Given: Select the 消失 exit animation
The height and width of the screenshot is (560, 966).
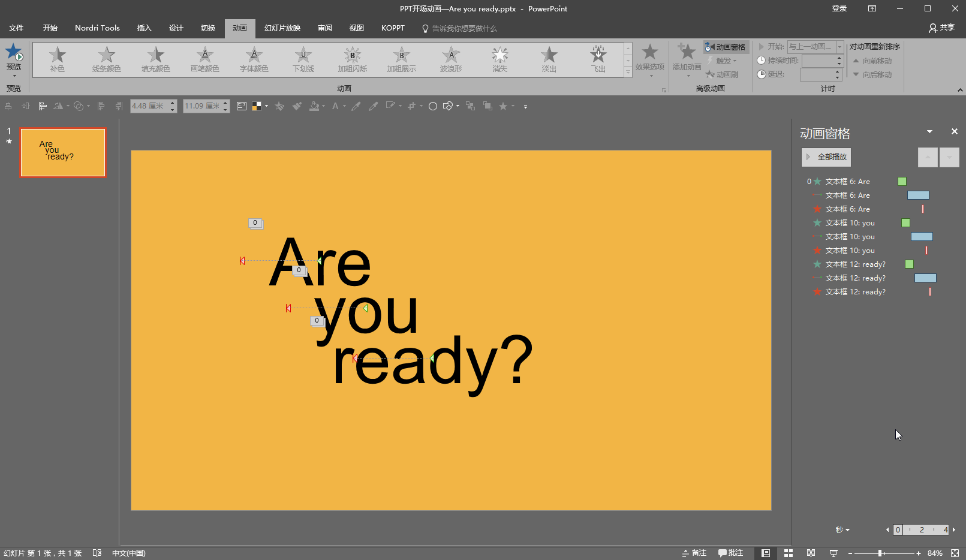Looking at the screenshot, I should [x=500, y=60].
